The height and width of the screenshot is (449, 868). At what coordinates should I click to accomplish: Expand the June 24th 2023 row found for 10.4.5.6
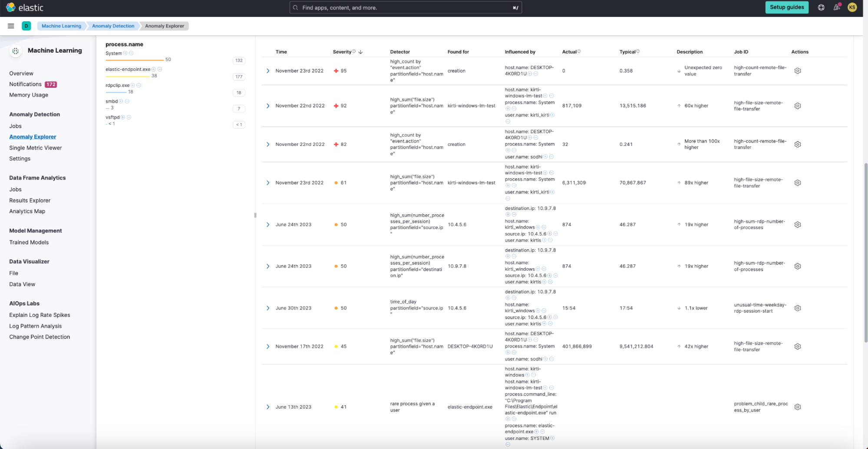[268, 225]
